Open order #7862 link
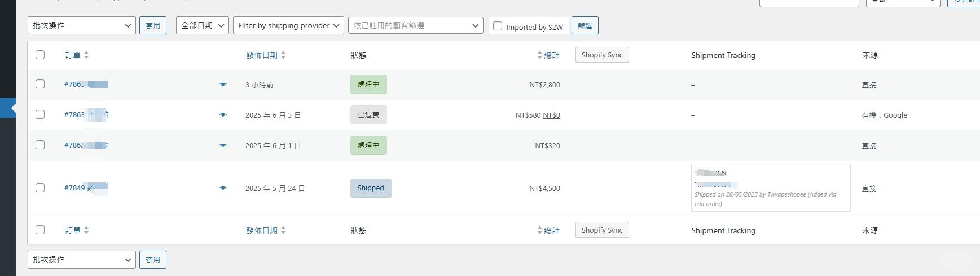 pos(86,145)
